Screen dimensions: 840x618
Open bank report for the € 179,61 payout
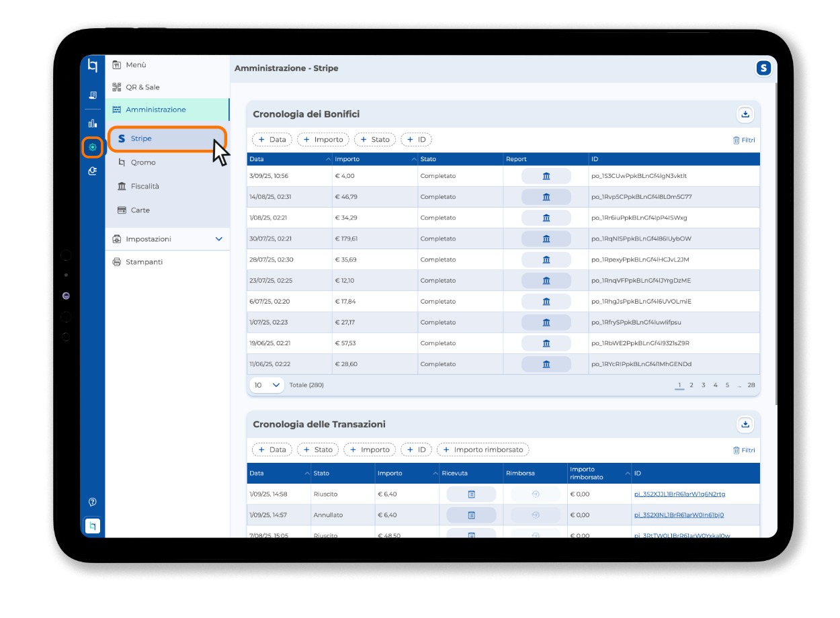[546, 238]
